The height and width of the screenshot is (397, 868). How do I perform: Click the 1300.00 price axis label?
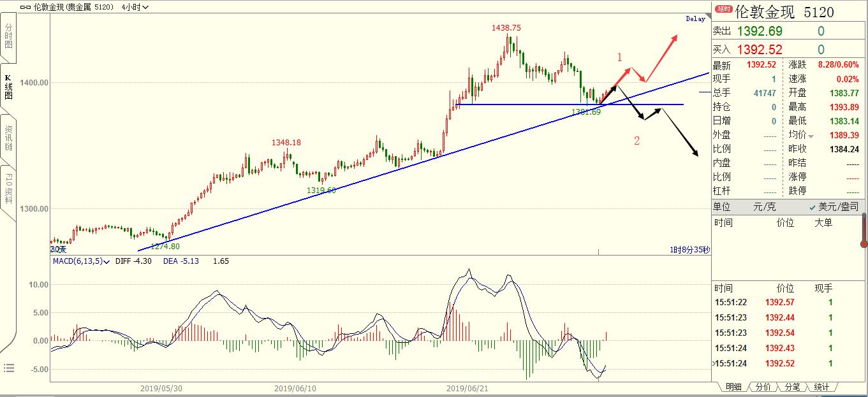click(x=34, y=209)
